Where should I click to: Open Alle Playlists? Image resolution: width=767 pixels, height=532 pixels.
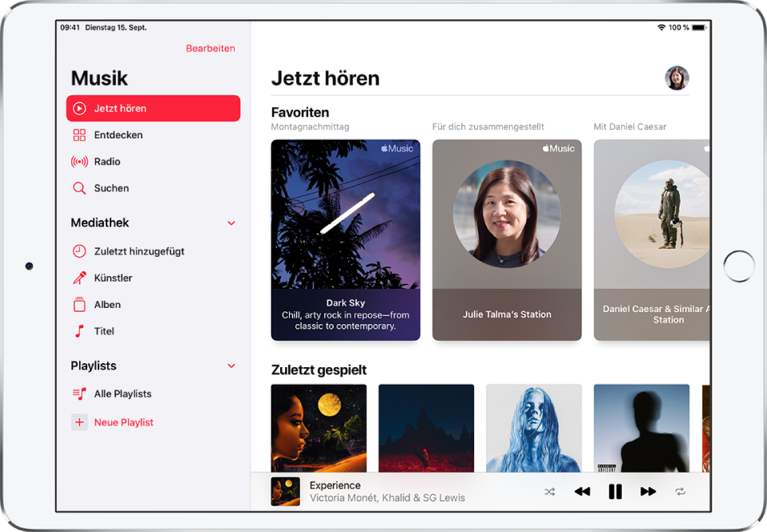[153, 394]
